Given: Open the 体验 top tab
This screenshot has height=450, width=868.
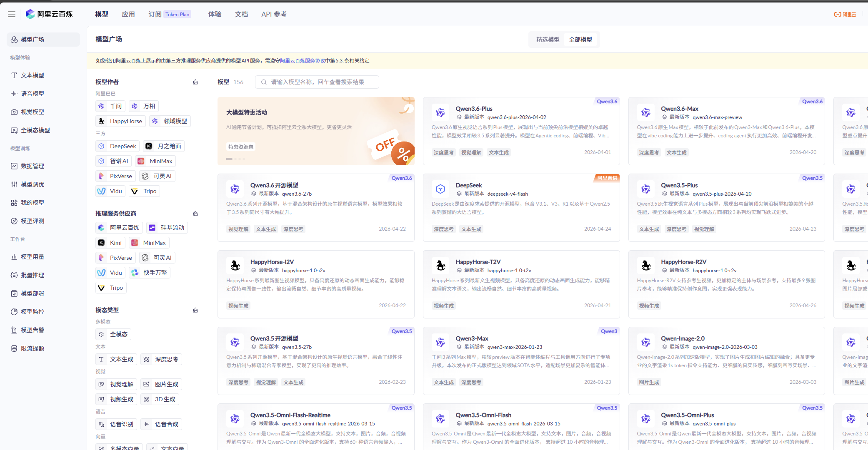Looking at the screenshot, I should 215,14.
